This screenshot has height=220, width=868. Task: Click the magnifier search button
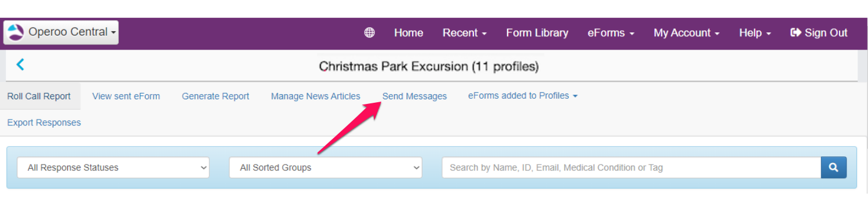coord(833,167)
